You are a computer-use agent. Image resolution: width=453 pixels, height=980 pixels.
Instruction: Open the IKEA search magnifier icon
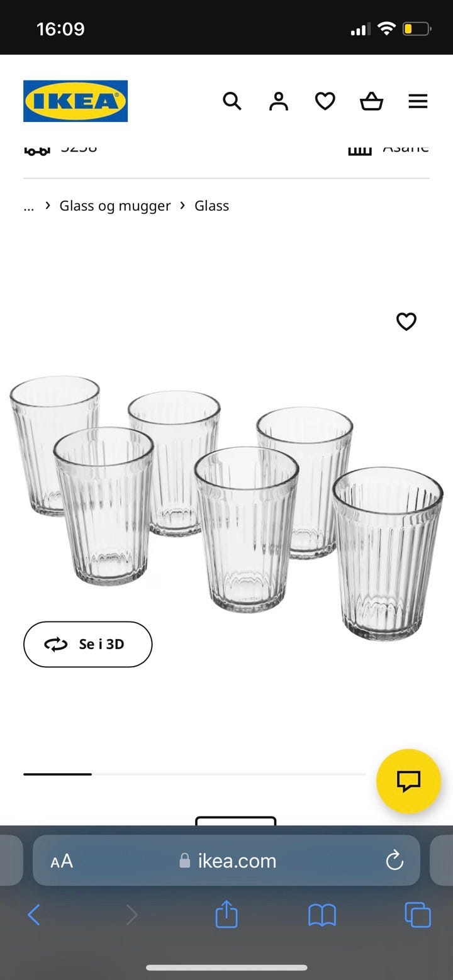[x=232, y=101]
